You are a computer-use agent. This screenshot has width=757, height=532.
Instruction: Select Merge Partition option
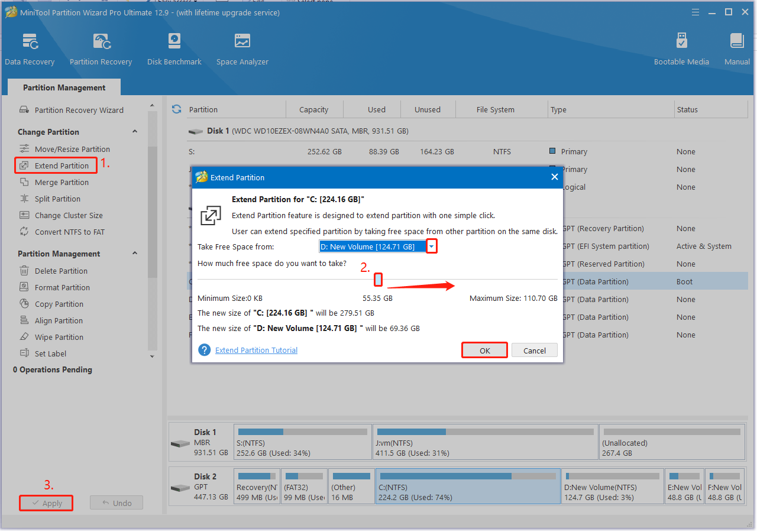click(54, 182)
